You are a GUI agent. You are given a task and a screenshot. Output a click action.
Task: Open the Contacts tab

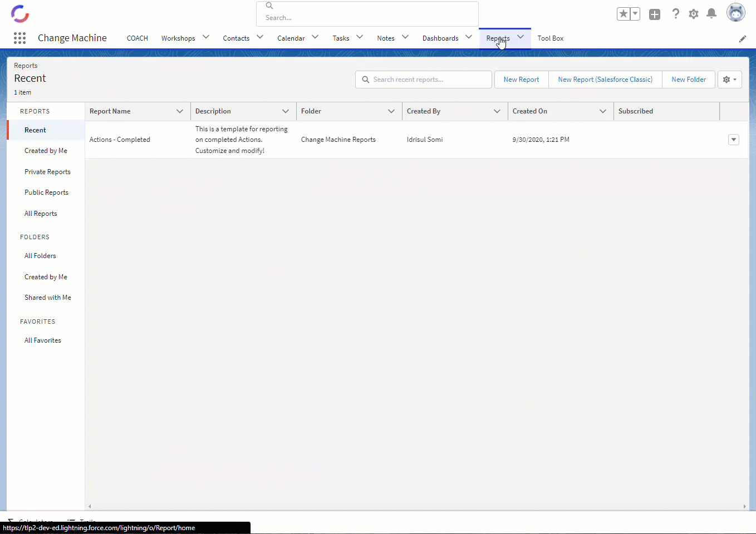[236, 38]
